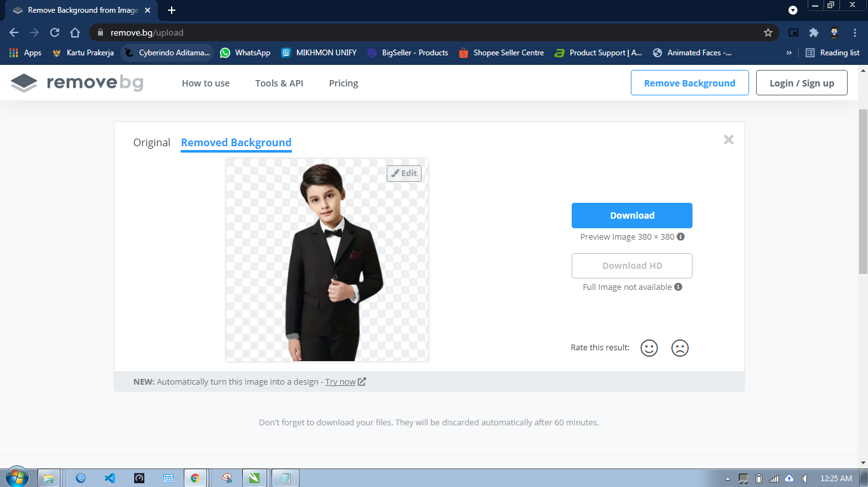The width and height of the screenshot is (868, 487).
Task: Click the browser address bar
Action: pyautogui.click(x=254, y=32)
